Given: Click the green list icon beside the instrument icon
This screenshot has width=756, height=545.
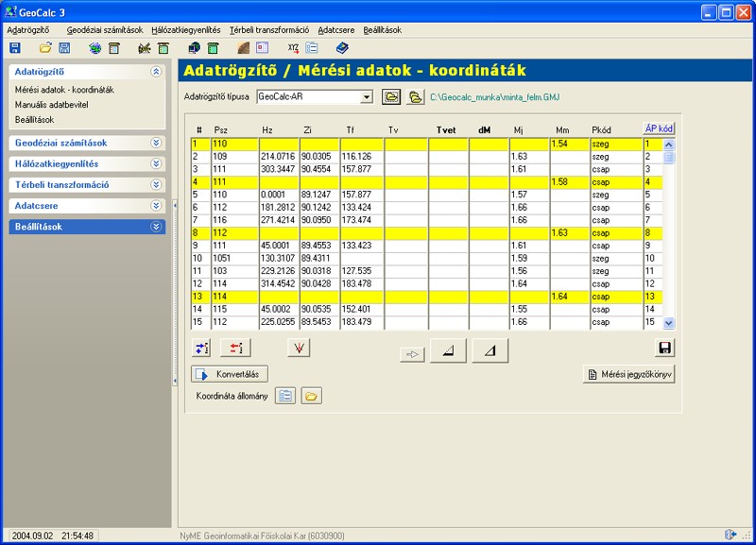Looking at the screenshot, I should [x=163, y=48].
